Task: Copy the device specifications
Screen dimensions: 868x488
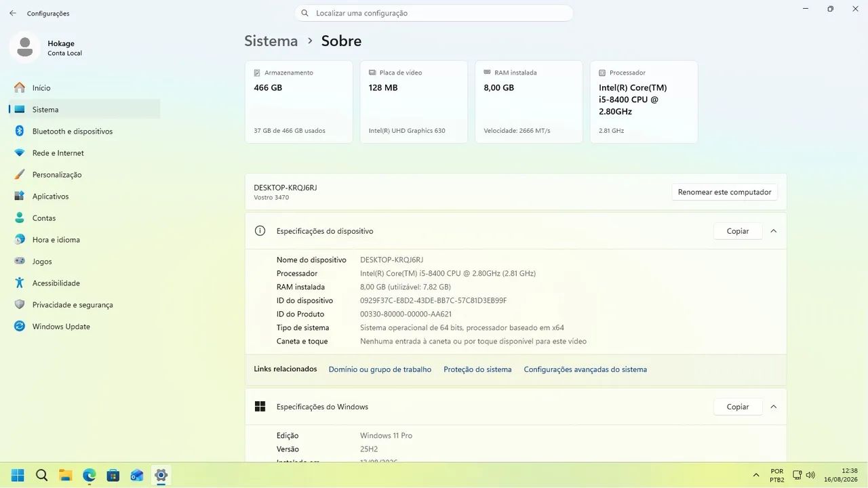Action: [x=738, y=231]
